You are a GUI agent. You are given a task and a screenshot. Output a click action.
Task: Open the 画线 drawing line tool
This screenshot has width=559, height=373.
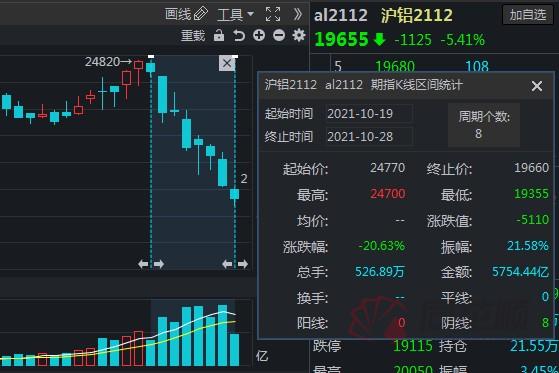click(186, 14)
